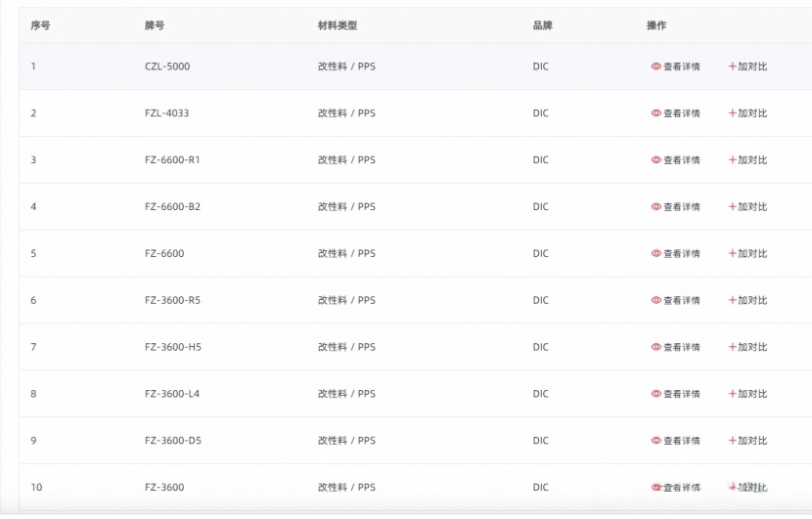Screen dimensions: 812x519
Task: Select grade name FZ-6600-B2
Action: pos(172,206)
